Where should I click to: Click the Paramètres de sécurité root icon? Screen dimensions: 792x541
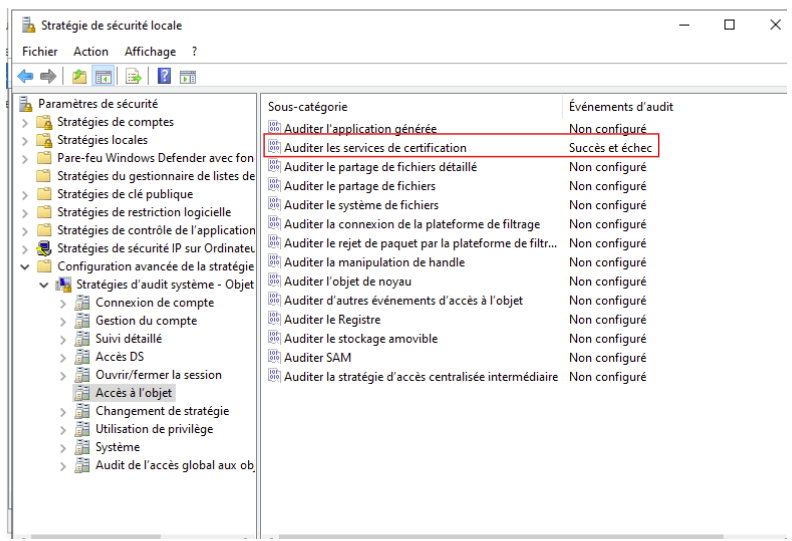[x=25, y=104]
